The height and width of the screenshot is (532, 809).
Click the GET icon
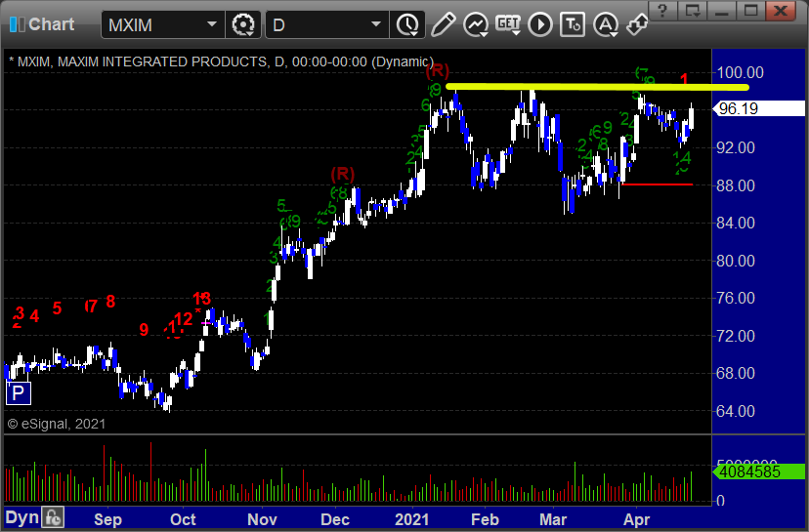[508, 24]
